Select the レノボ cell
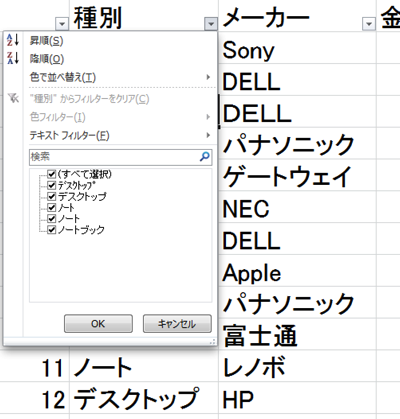400x419 pixels. click(297, 366)
